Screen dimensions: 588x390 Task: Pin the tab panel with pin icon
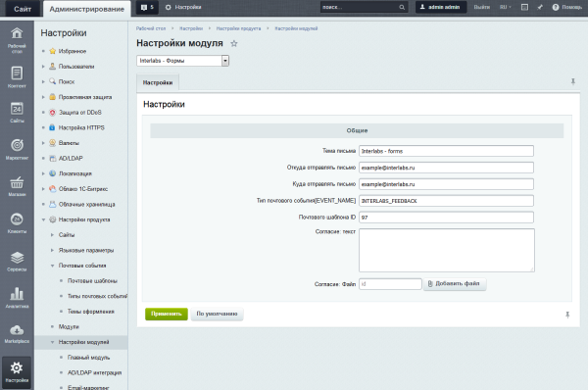tap(572, 81)
